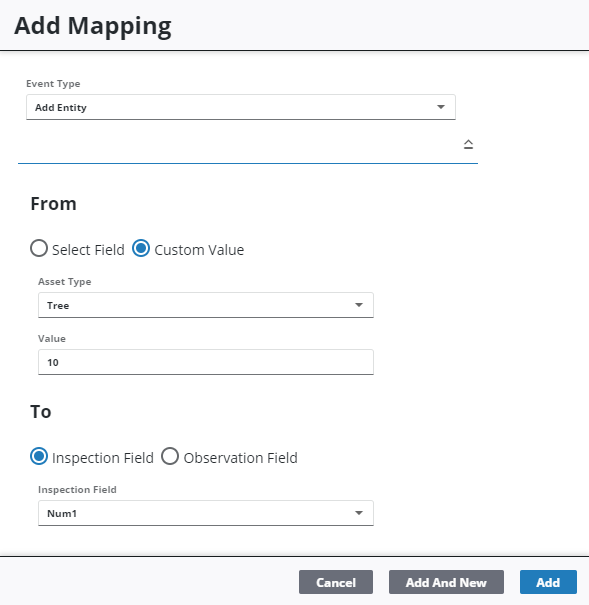Click the Add Mapping dialog title

[93, 26]
